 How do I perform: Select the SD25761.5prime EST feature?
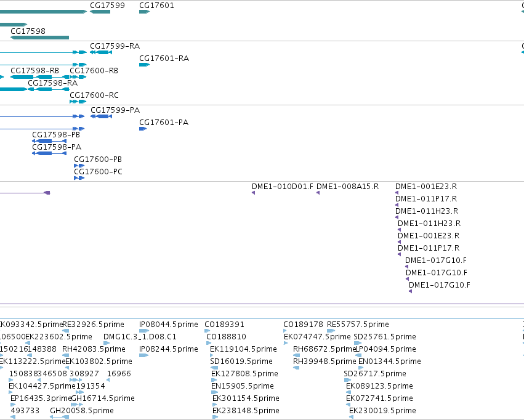click(358, 343)
